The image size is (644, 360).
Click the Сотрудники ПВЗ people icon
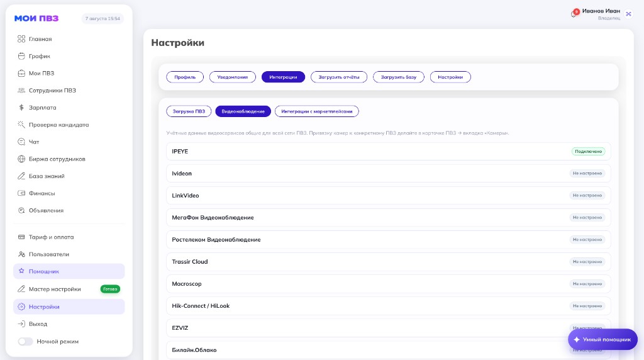pyautogui.click(x=21, y=91)
